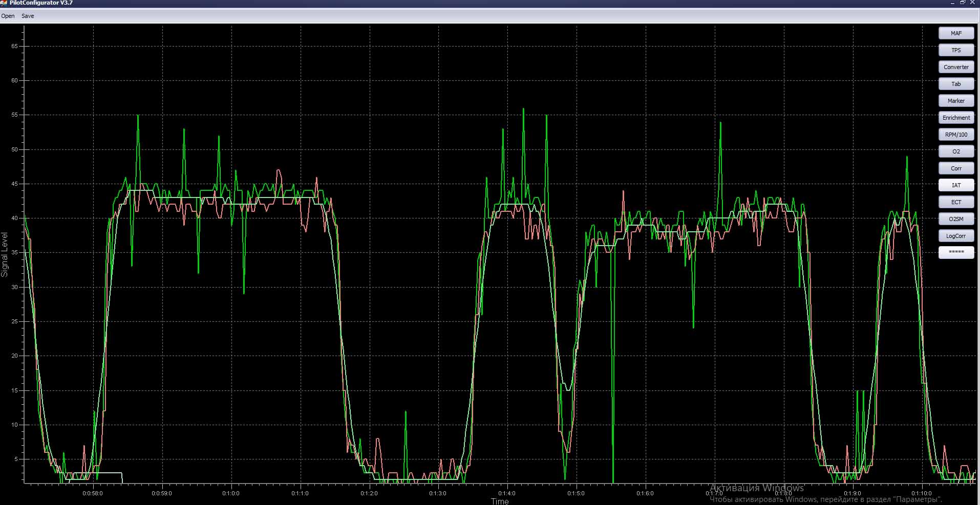Toggle the ECT trace button
Screen dimensions: 980x505
click(x=956, y=202)
